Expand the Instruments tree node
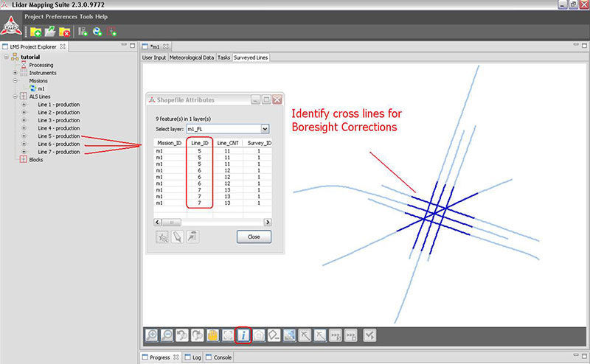 click(15, 73)
